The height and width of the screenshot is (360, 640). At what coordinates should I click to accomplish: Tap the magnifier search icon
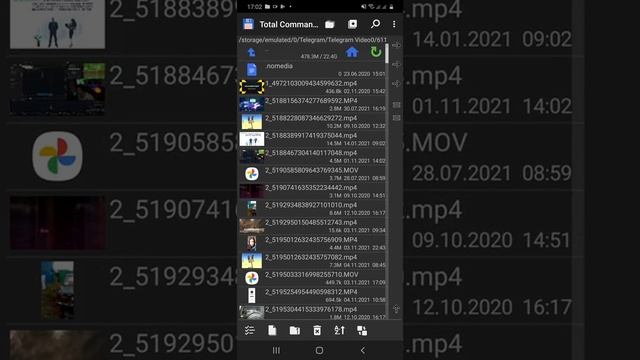pyautogui.click(x=375, y=24)
